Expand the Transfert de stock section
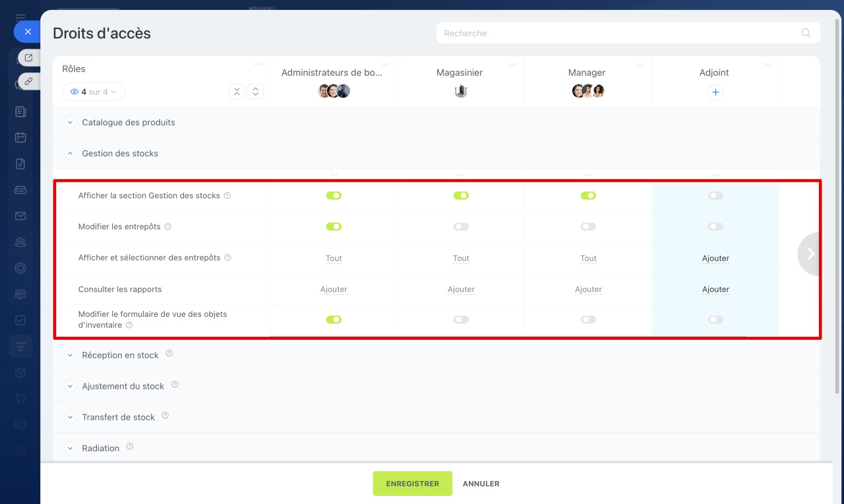This screenshot has width=844, height=504. point(71,417)
